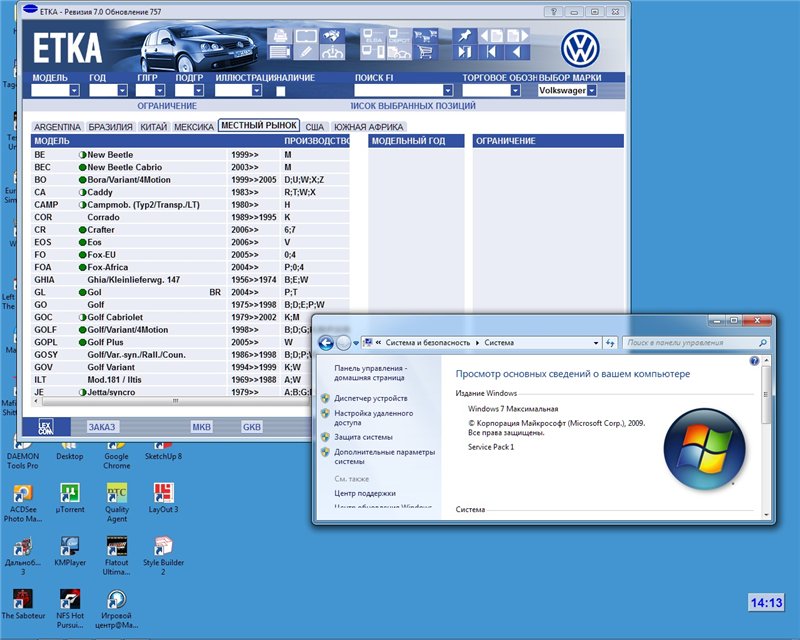
Task: Click help icon in System window
Action: tap(755, 361)
